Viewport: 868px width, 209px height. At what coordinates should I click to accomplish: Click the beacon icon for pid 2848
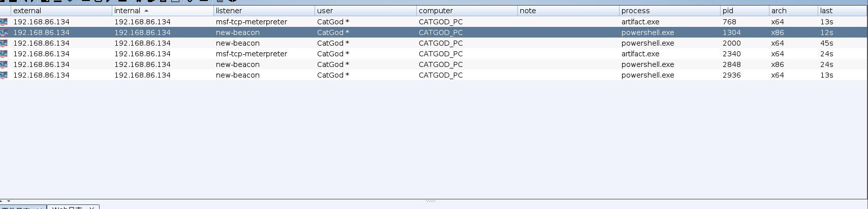click(x=4, y=64)
